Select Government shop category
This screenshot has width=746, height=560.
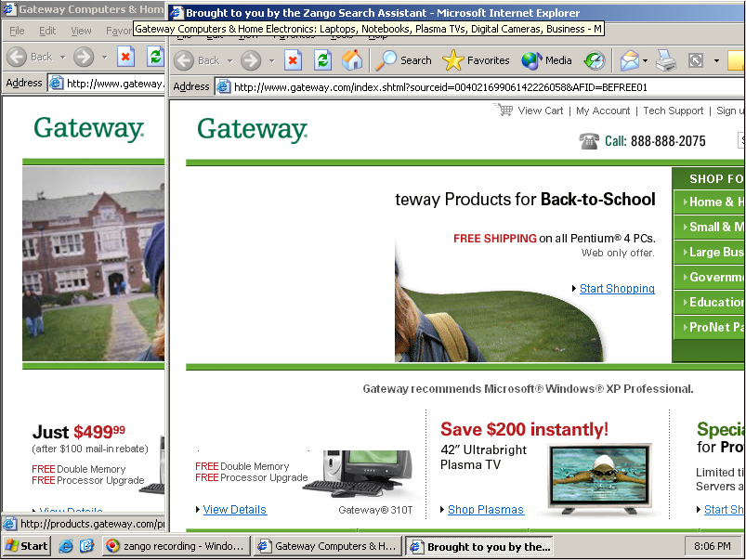click(710, 277)
